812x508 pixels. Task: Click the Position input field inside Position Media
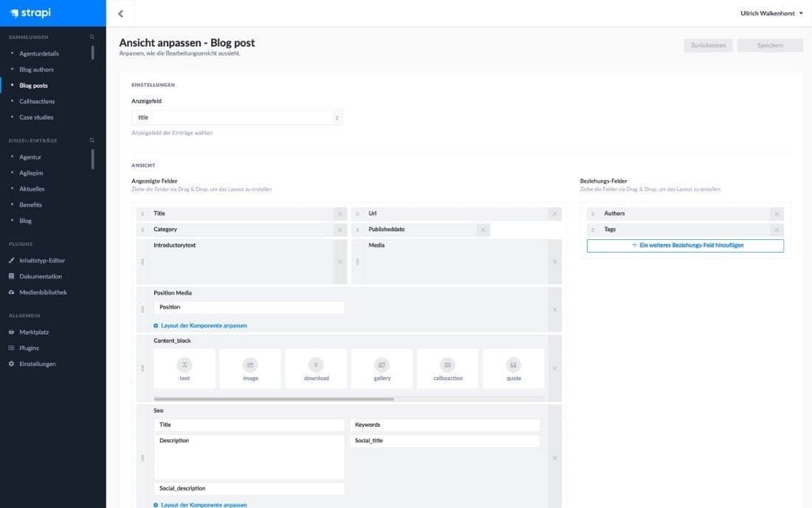[249, 306]
